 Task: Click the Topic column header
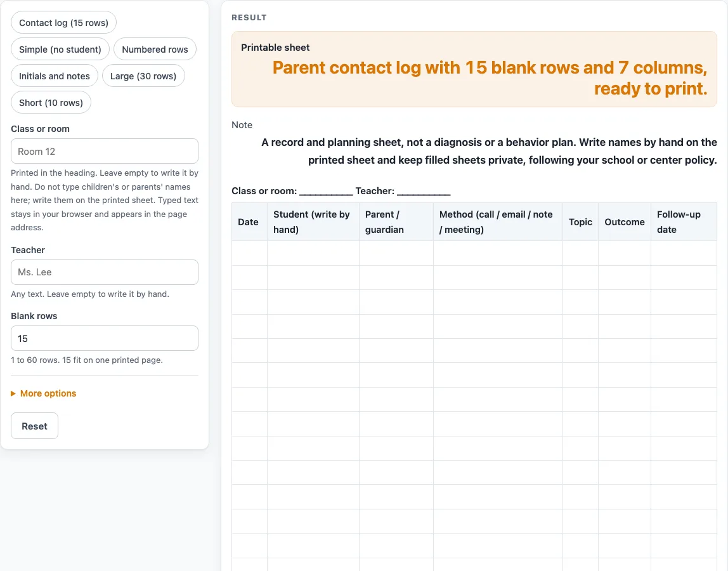(580, 221)
